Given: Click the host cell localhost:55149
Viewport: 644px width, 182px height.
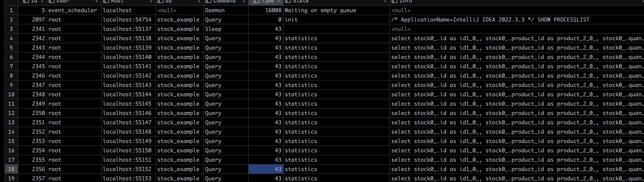Looking at the screenshot, I should [x=129, y=141].
